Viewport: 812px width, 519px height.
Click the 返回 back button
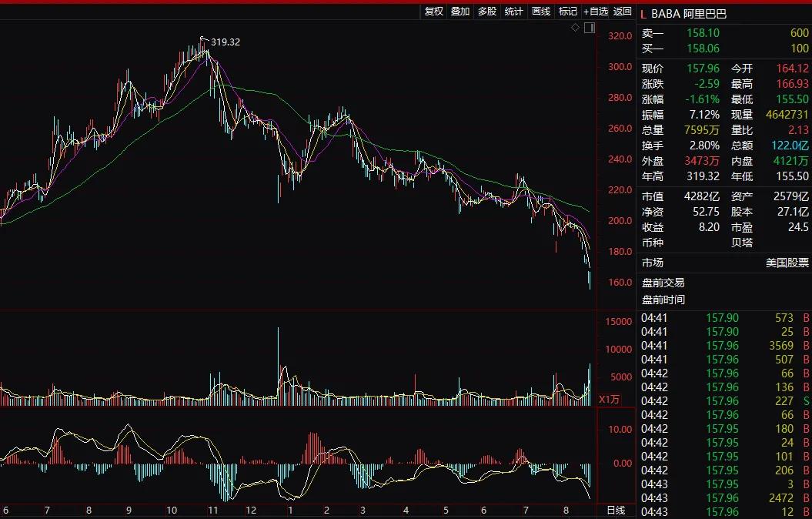tap(622, 12)
